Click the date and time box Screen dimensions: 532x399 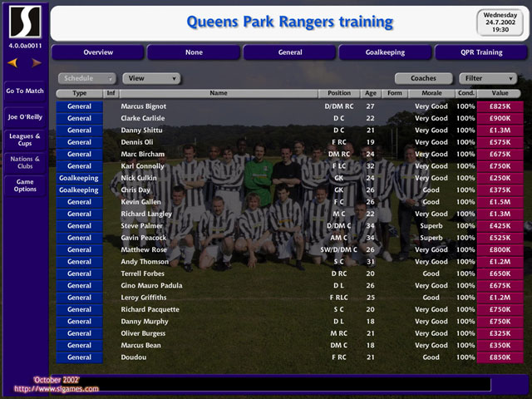click(500, 21)
